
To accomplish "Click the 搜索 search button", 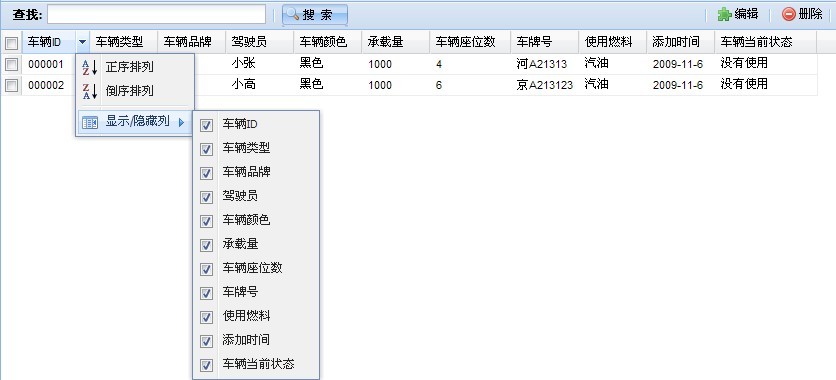I will tap(315, 15).
